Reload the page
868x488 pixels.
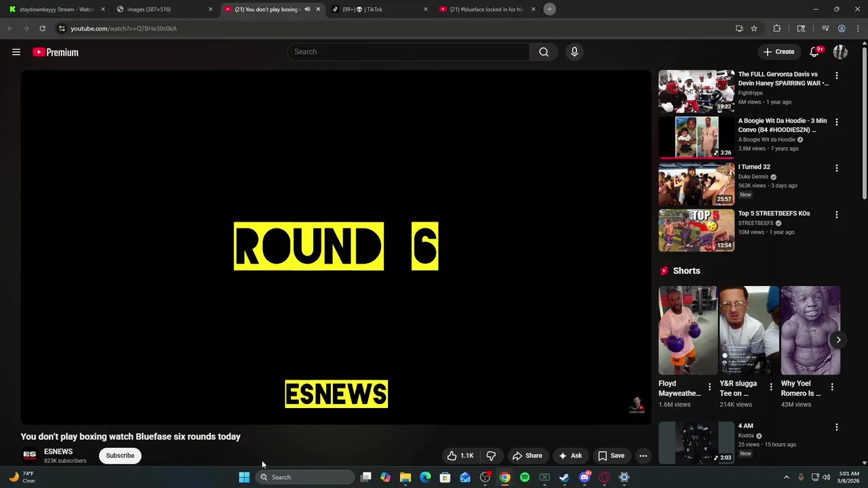pos(42,28)
